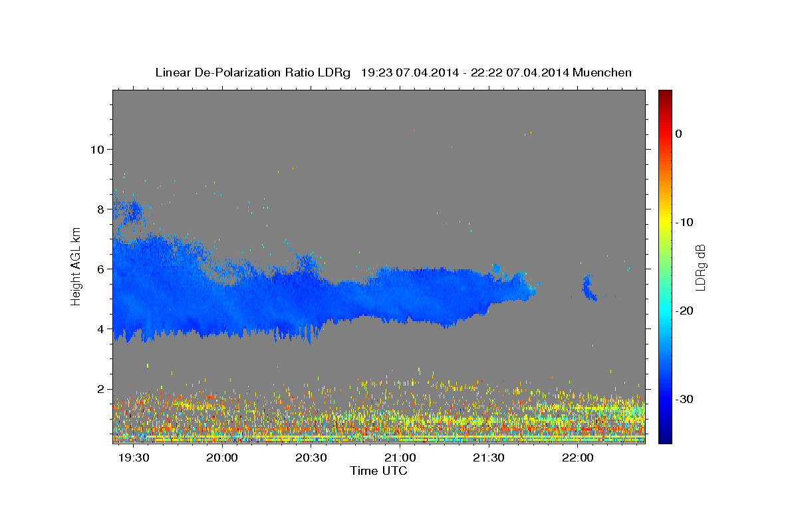Click the 'Time UTC' x-axis label
The width and height of the screenshot is (798, 532).
[378, 471]
